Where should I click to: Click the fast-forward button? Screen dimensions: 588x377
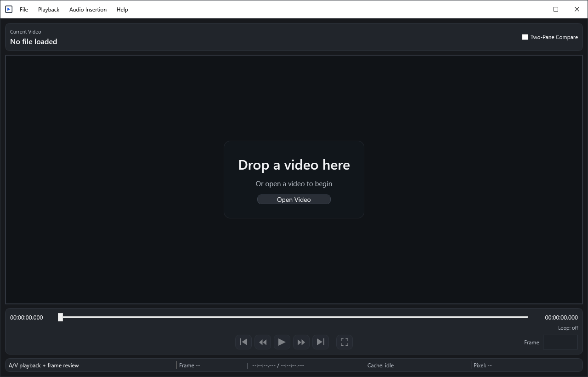point(301,342)
